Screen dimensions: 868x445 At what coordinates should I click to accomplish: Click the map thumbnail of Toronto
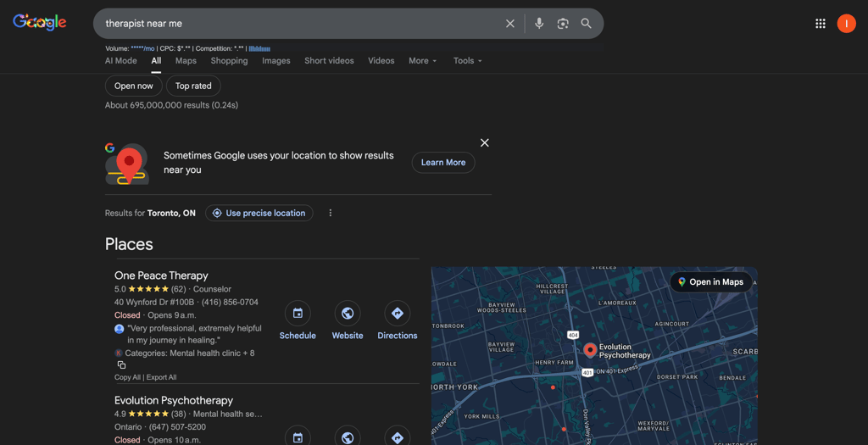pos(594,356)
